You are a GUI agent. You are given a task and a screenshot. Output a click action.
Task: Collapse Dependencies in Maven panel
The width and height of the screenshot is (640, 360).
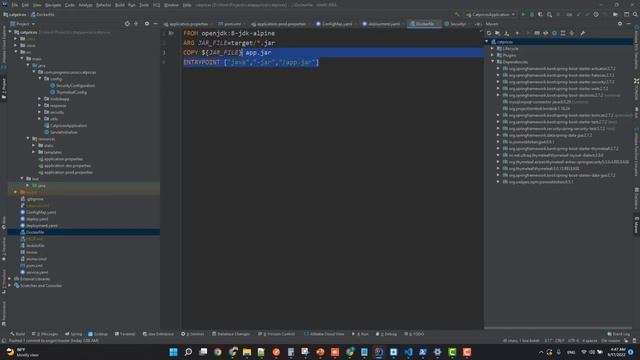tap(492, 62)
